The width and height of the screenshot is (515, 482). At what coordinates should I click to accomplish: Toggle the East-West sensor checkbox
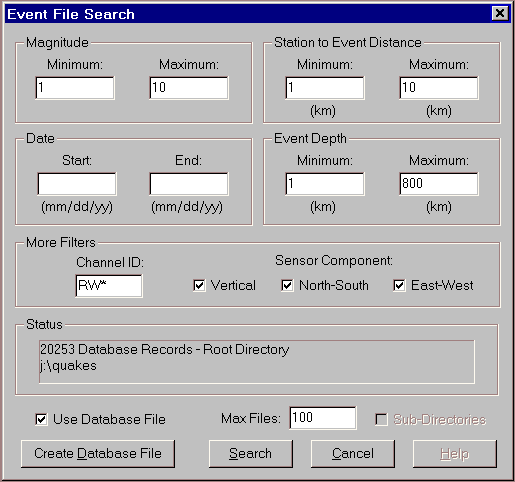[399, 286]
